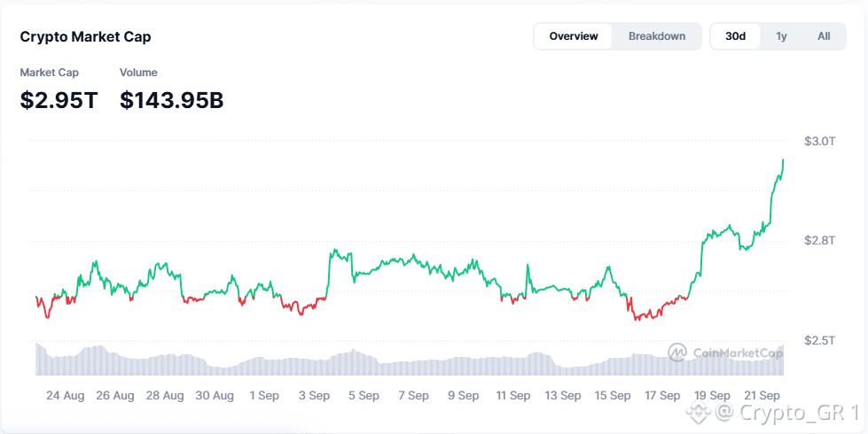
Task: Select the 30d time range
Action: (735, 36)
